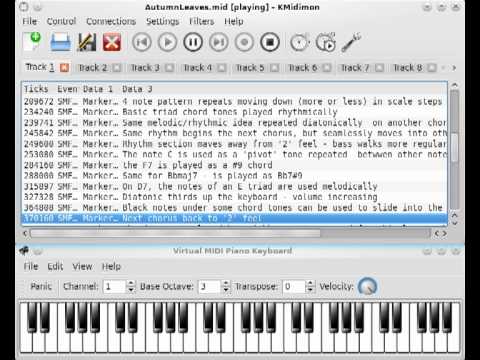
Task: Switch to the Track 6 tab
Action: (302, 68)
